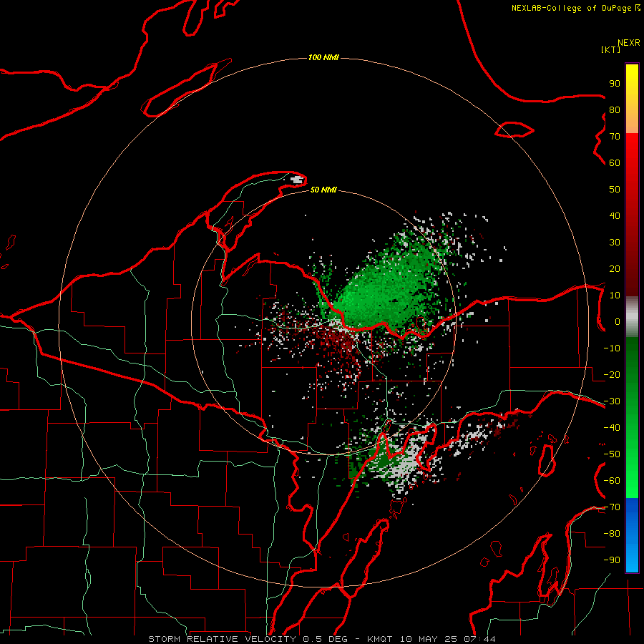Click the -30 value on the velocity scale
Screen dimensions: 644x644
(612, 401)
